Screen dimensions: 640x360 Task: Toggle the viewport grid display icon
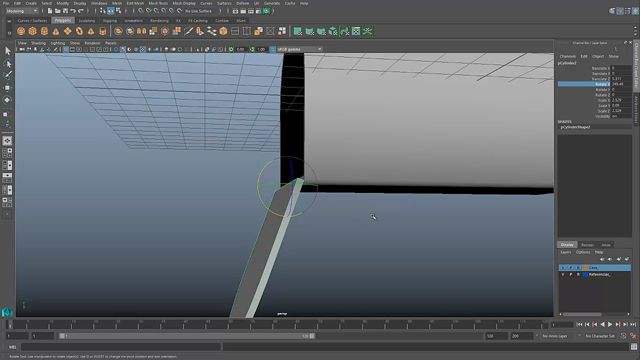(x=66, y=49)
